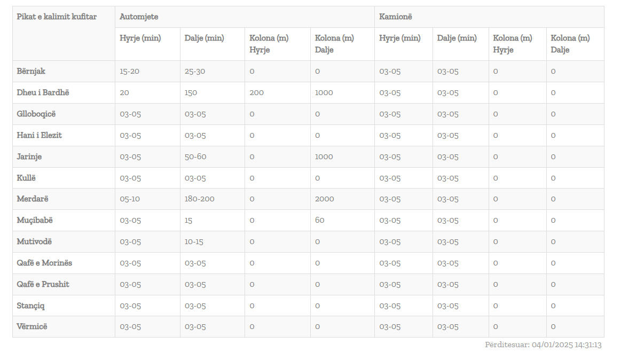644x352 pixels.
Task: Click the Përditesuar timestamp text
Action: (x=543, y=345)
